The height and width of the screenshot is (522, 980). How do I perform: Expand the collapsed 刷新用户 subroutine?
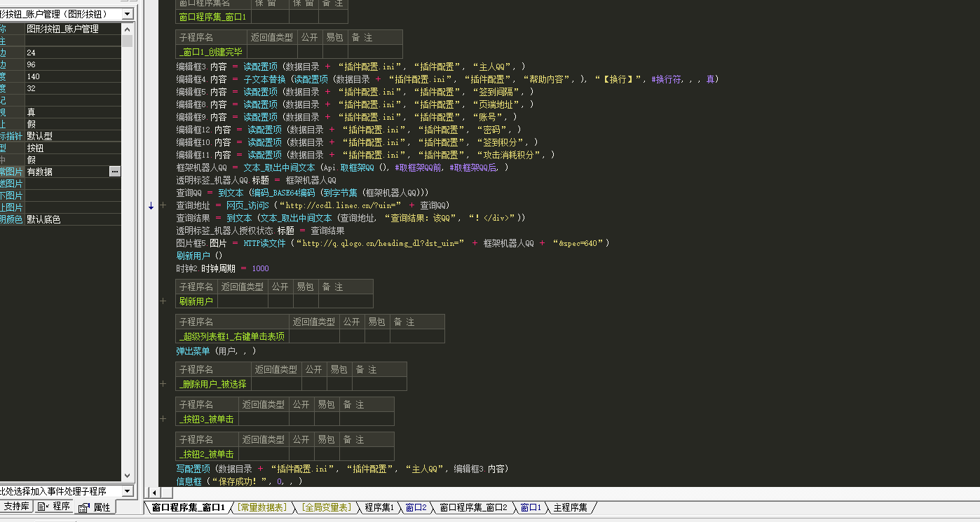point(163,301)
